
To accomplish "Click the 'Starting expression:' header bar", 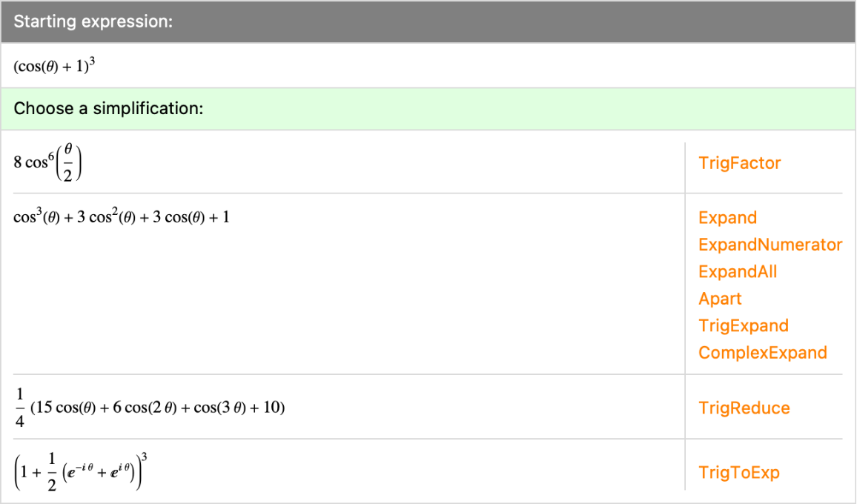I will (428, 21).
